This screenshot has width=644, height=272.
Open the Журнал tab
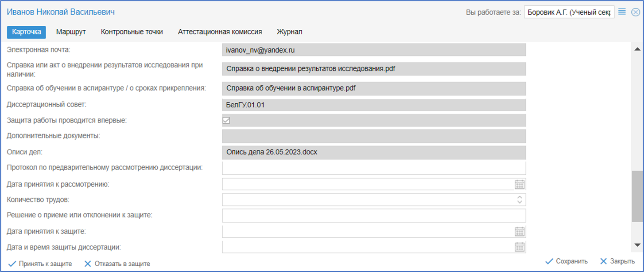point(289,32)
